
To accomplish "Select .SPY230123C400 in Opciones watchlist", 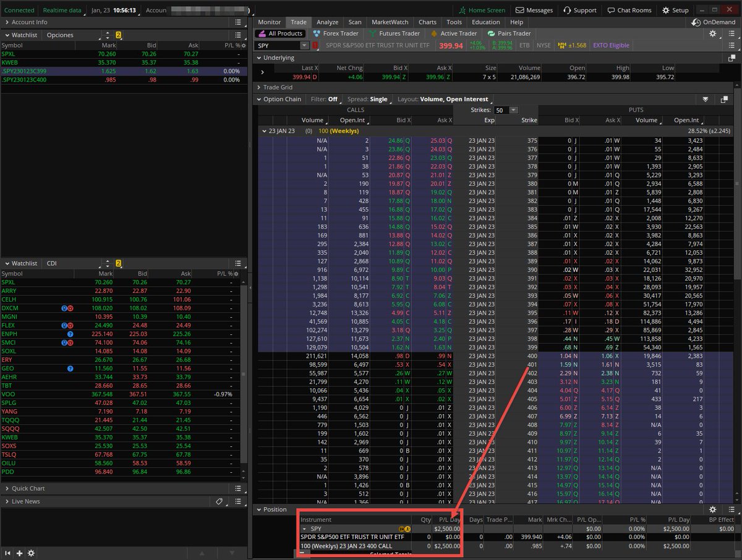I will 123,80.
